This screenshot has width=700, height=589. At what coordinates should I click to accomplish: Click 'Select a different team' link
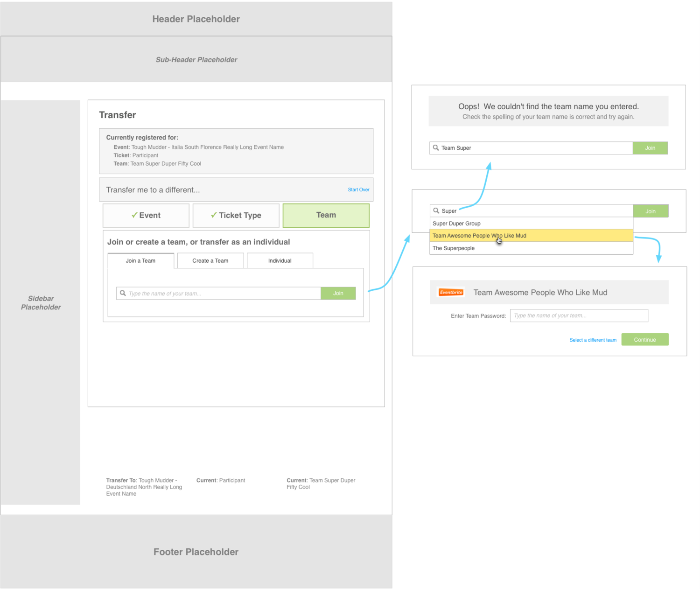593,340
